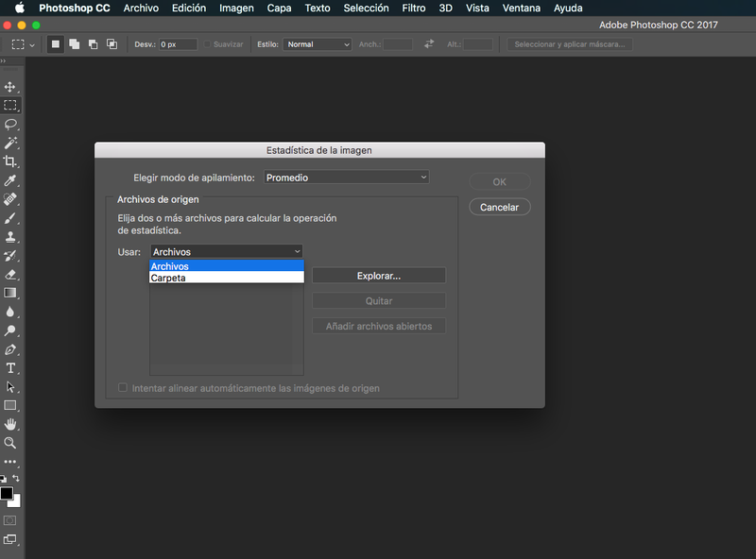756x559 pixels.
Task: Open the Estilo Normal dropdown
Action: coord(318,44)
